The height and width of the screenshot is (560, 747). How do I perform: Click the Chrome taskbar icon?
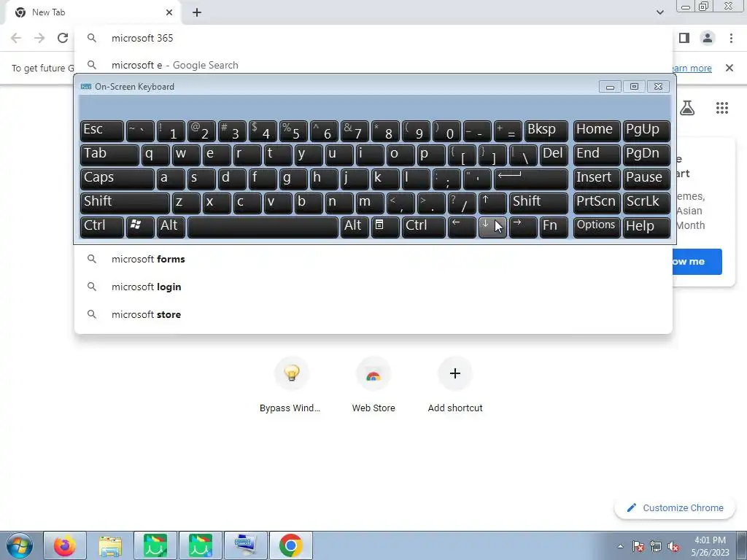tap(291, 545)
